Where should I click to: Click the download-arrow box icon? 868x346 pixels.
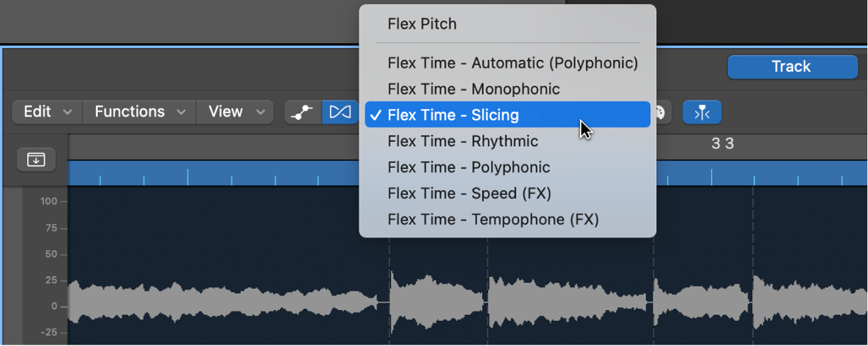(36, 160)
